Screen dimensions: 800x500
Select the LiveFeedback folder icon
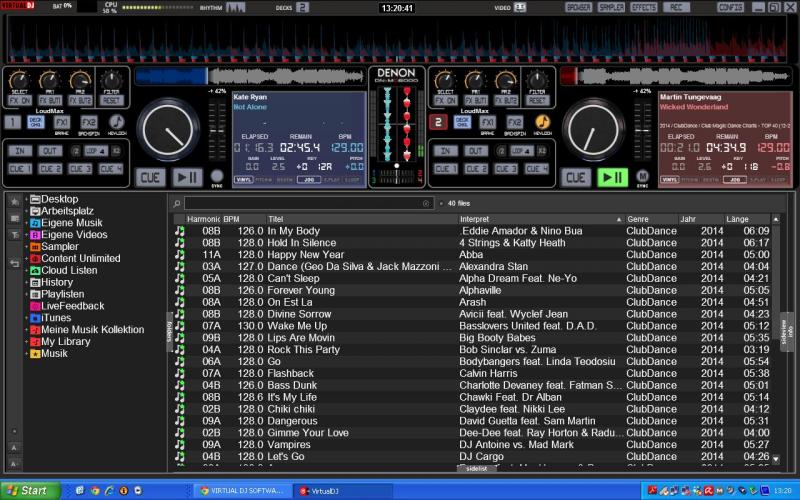coord(35,306)
